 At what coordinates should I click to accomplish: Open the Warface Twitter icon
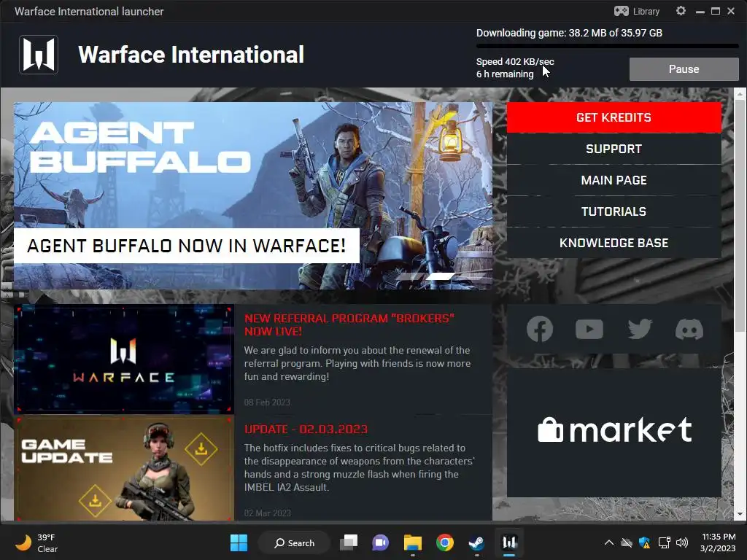[639, 329]
